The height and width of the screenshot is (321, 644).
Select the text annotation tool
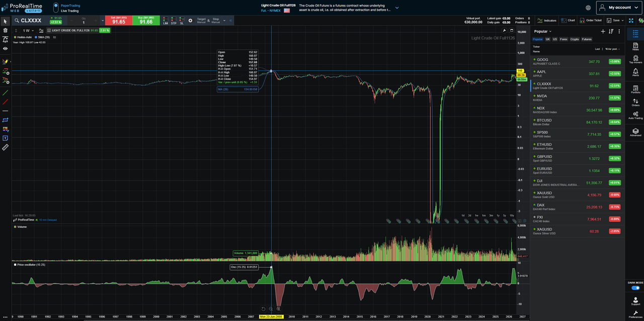[x=5, y=138]
